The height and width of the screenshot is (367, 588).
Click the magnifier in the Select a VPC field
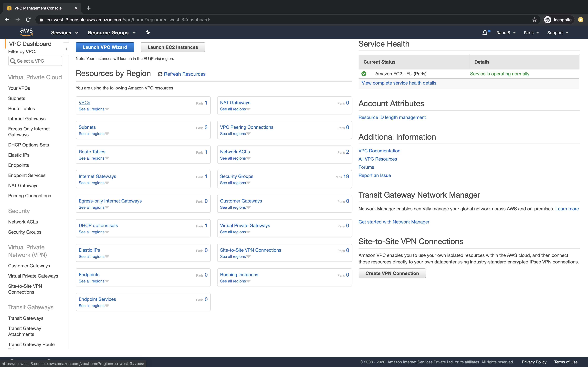pos(13,61)
